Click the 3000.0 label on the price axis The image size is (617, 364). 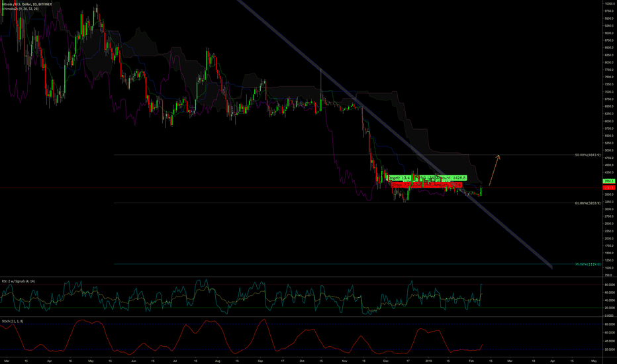point(609,209)
